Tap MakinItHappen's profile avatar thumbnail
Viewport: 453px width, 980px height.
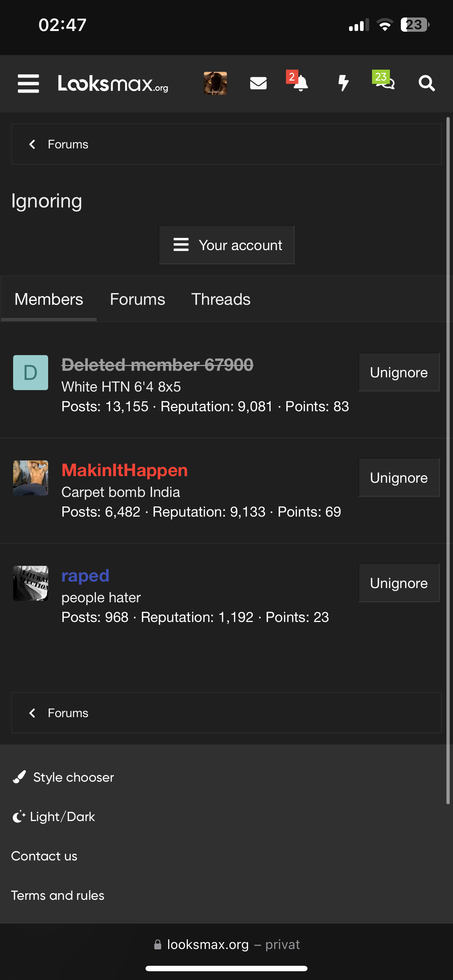click(x=30, y=478)
